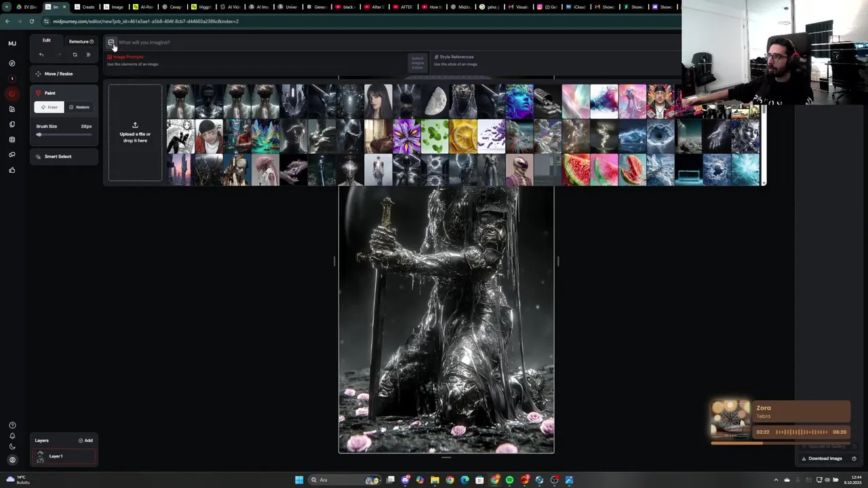This screenshot has width=868, height=488.
Task: Pick the dark-haired woman portrait thumbnail
Action: (378, 101)
